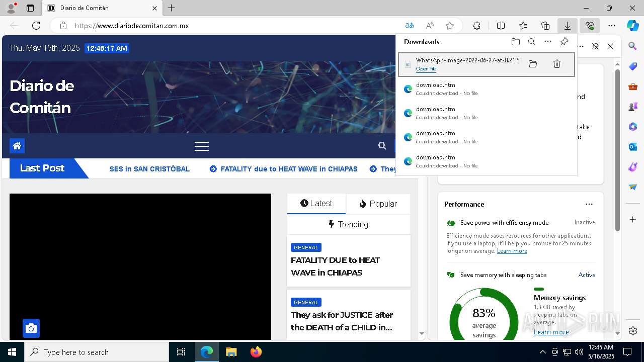Open the favorites list icon
Image resolution: width=644 pixels, height=362 pixels.
click(x=523, y=26)
